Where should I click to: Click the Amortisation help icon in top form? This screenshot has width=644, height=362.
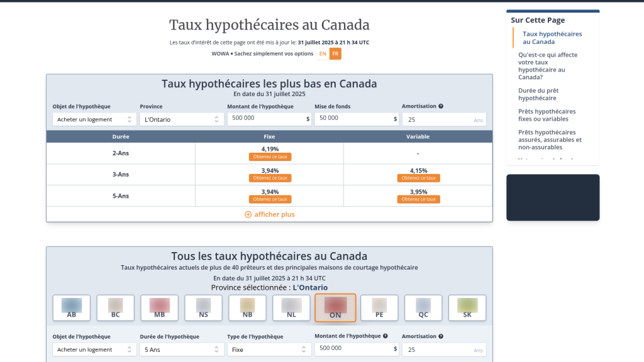coord(441,106)
